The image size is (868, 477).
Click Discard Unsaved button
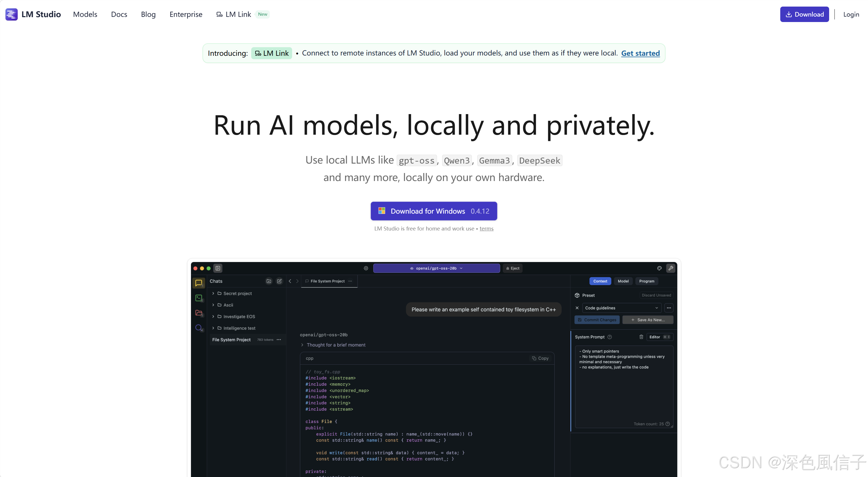[x=656, y=295]
